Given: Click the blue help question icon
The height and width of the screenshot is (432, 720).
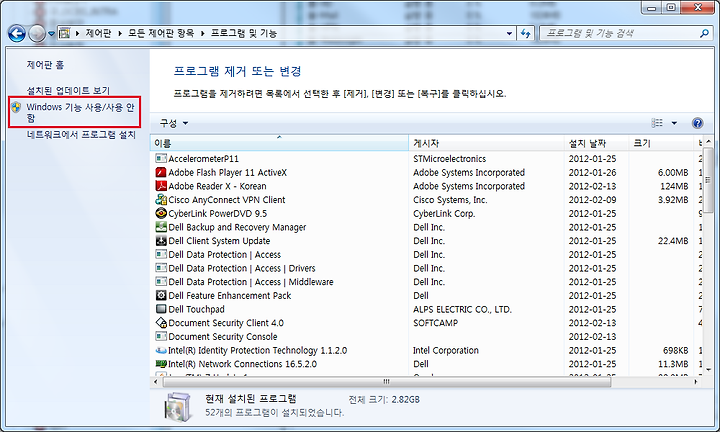Looking at the screenshot, I should 698,123.
